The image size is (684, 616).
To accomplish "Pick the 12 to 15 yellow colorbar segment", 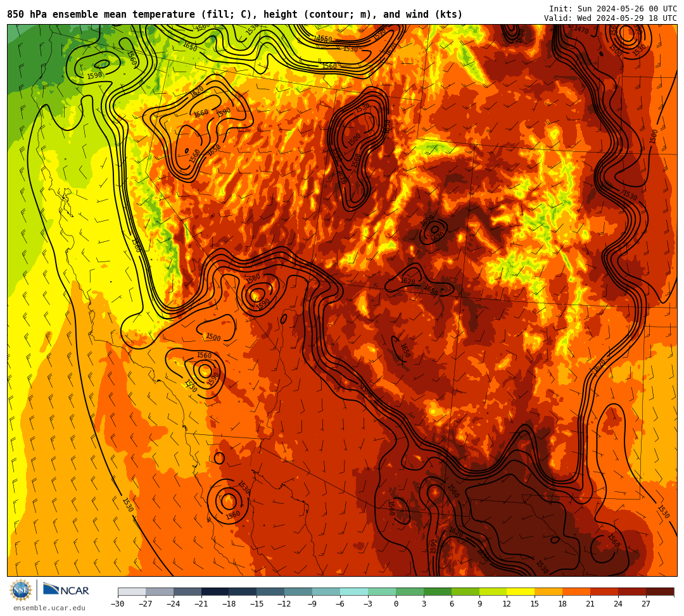I will click(x=521, y=591).
